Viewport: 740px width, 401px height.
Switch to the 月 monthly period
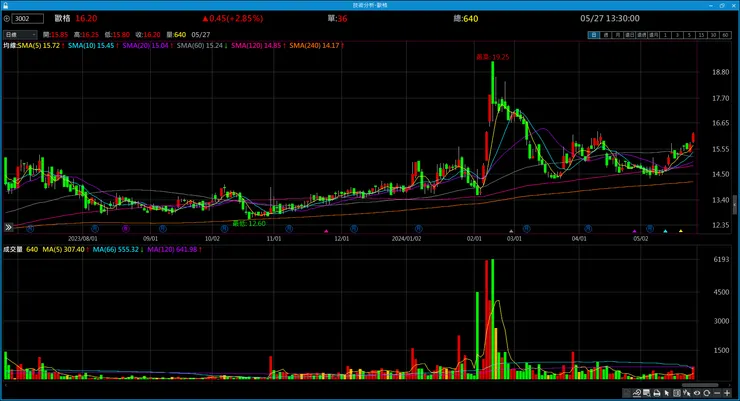point(618,35)
